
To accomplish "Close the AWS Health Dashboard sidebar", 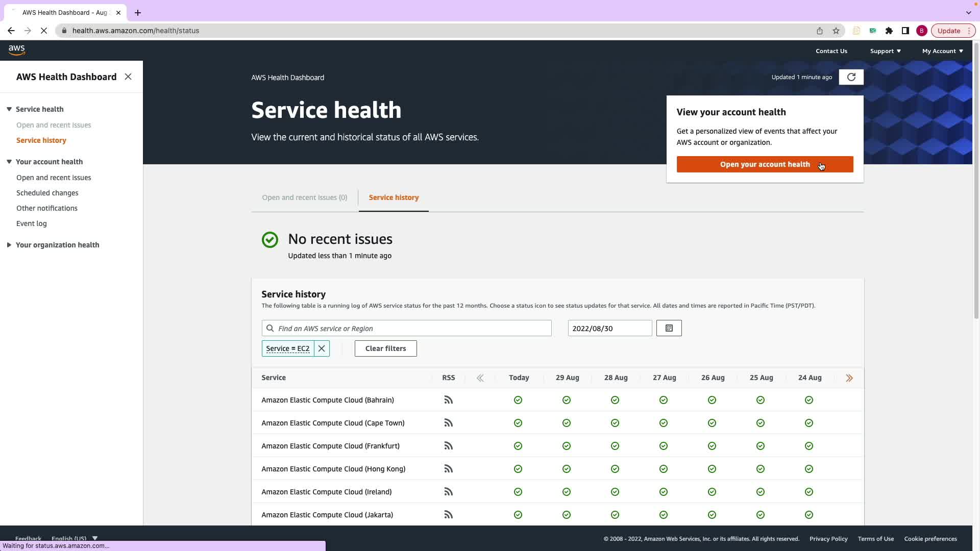I will (128, 77).
